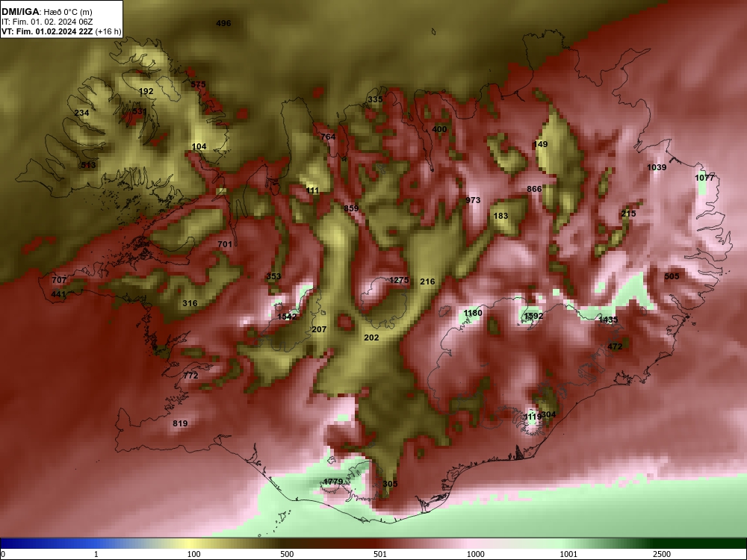The width and height of the screenshot is (747, 560).
Task: Click the map value 1435
Action: coord(608,320)
